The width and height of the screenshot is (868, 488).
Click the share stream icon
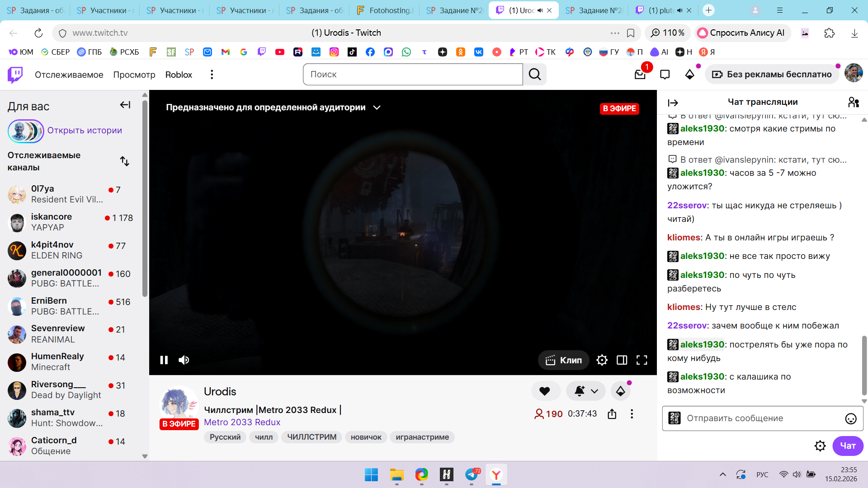point(612,414)
